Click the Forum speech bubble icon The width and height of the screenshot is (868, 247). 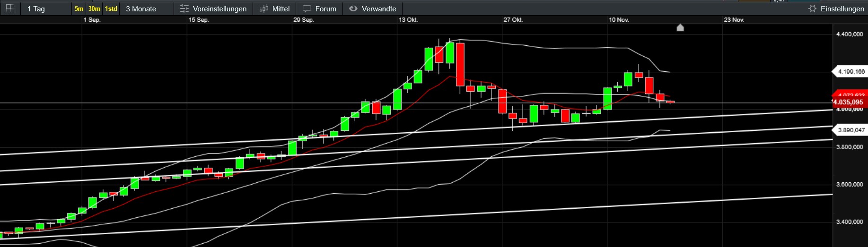[x=307, y=9]
